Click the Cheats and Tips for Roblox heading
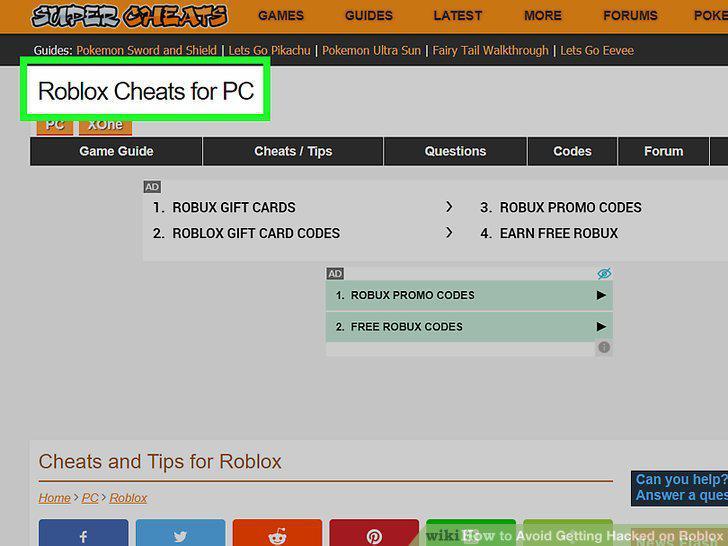The image size is (728, 546). click(160, 462)
